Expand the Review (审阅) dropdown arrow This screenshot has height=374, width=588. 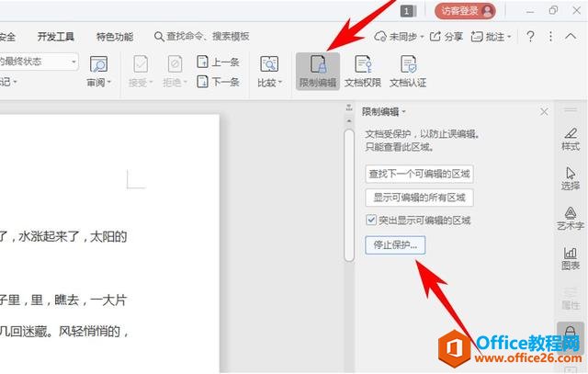click(109, 83)
